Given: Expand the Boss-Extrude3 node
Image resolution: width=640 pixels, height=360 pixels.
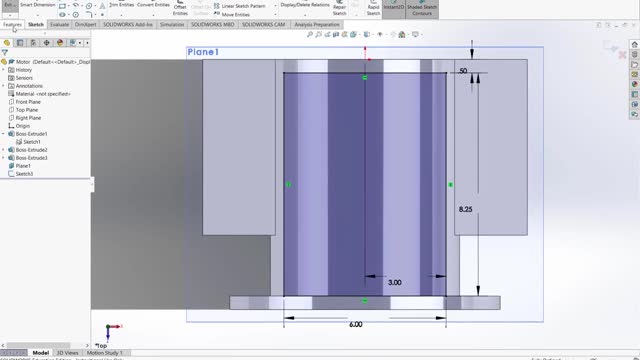Looking at the screenshot, I should point(3,158).
